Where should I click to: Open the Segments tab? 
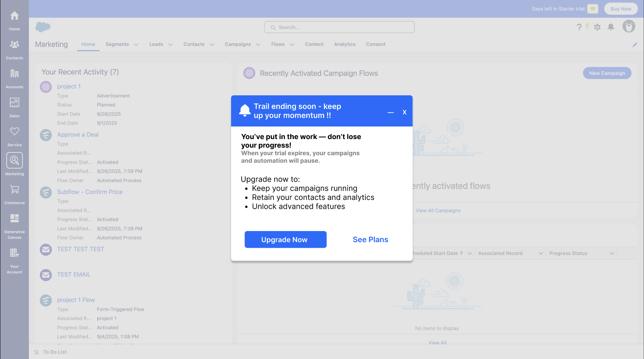point(117,44)
